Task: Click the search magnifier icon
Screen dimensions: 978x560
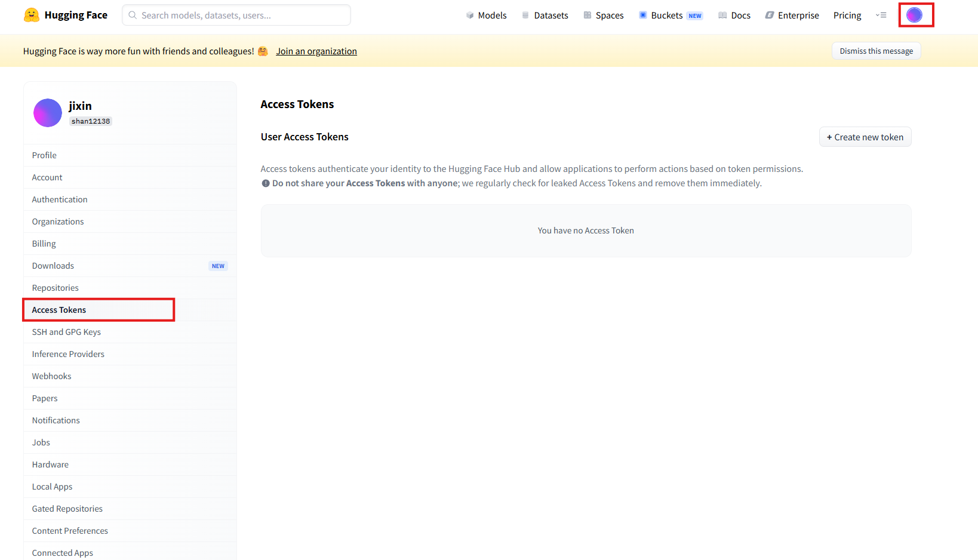Action: pos(133,15)
